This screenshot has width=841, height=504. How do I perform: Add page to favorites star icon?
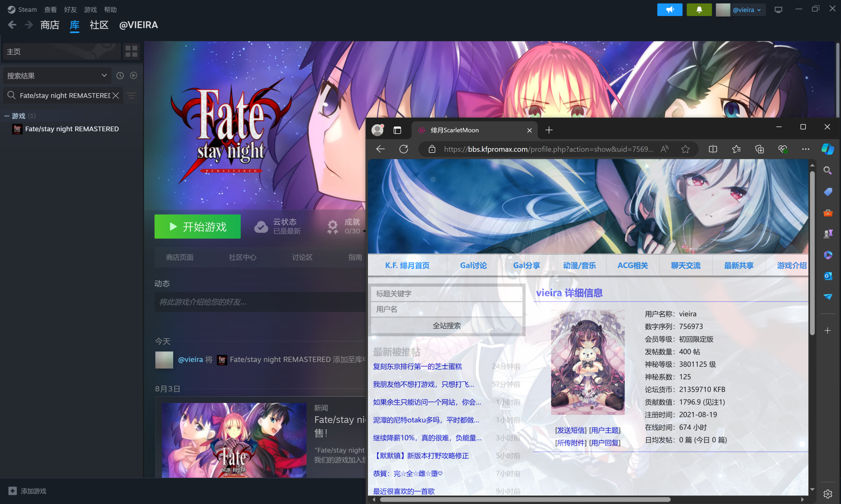(685, 149)
